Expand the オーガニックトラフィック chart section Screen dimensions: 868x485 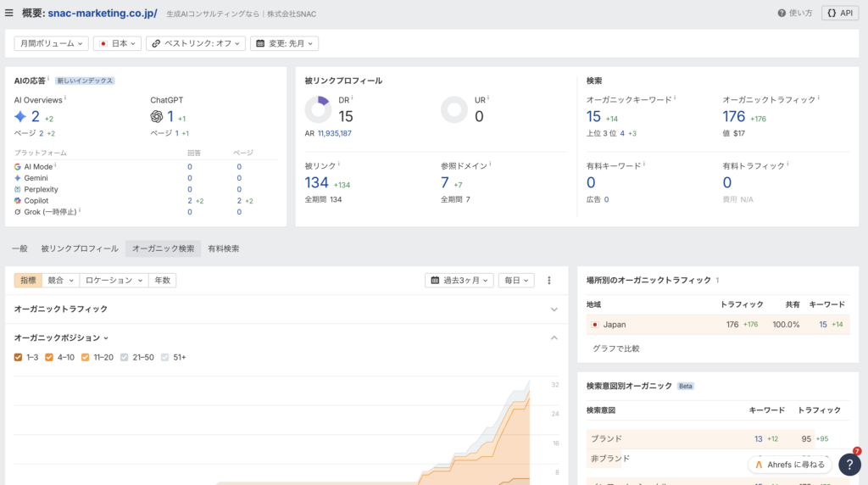click(x=554, y=309)
